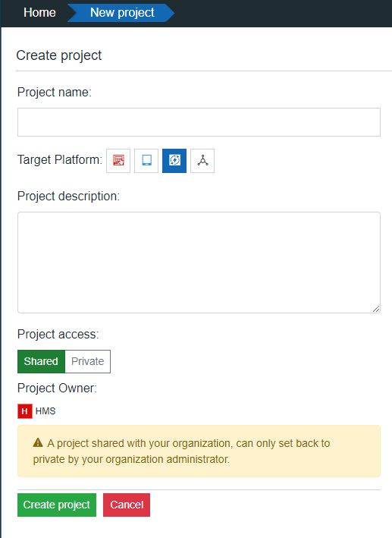This screenshot has width=392, height=538.
Task: Switch project access to Private
Action: [87, 361]
